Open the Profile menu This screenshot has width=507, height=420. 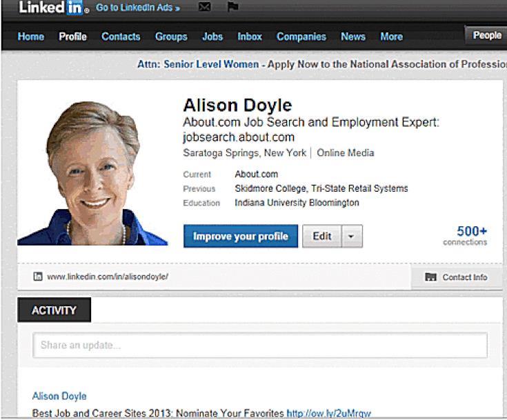72,37
